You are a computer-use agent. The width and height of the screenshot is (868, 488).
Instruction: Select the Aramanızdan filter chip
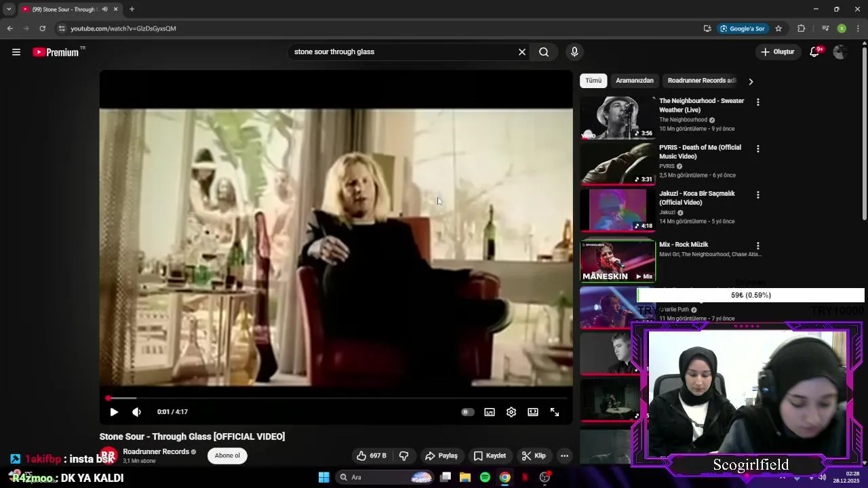(x=635, y=81)
